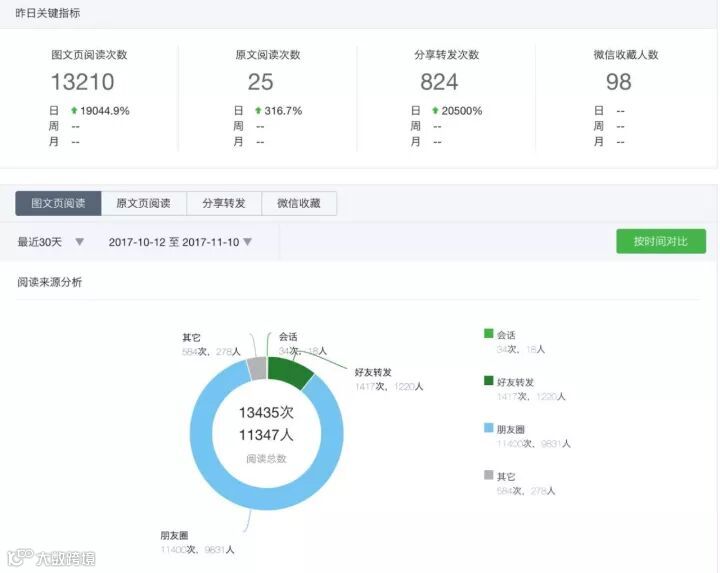Click the 11347人 total in donut center
This screenshot has width=720, height=573.
pyautogui.click(x=266, y=434)
